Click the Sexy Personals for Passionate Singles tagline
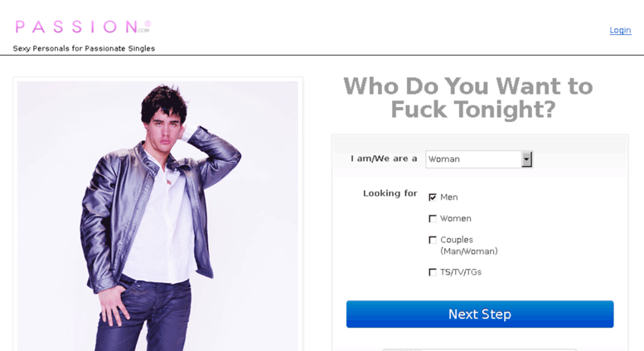Screen dimensions: 644x351 pos(84,48)
